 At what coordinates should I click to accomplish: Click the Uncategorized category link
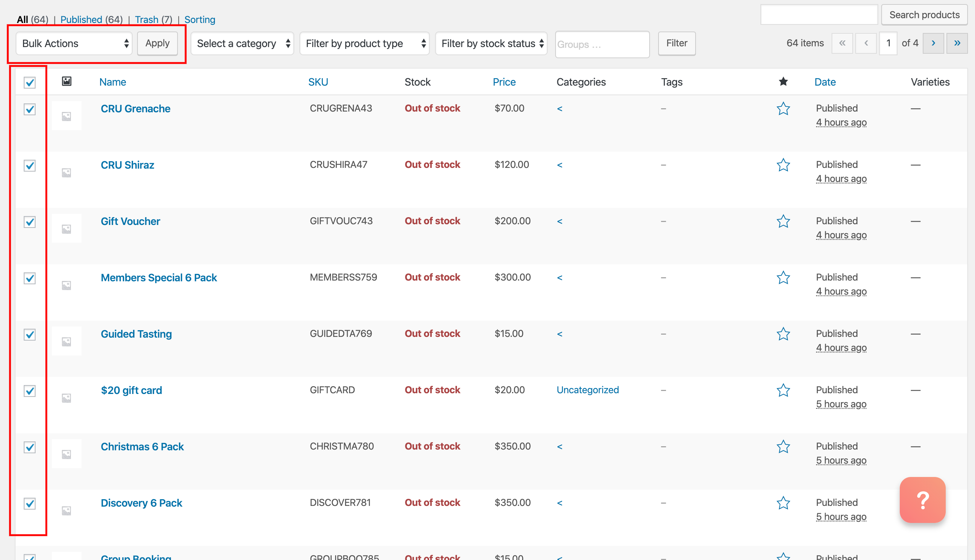coord(587,390)
